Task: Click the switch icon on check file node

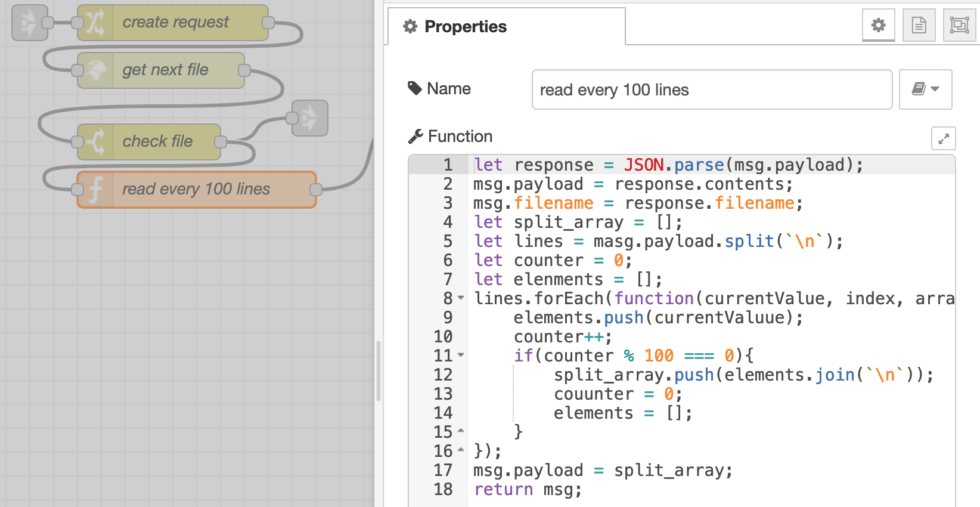Action: [95, 142]
